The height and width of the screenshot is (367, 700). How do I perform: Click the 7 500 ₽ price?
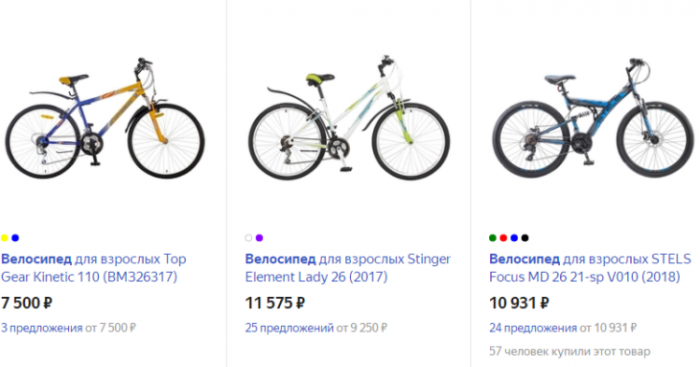point(27,304)
